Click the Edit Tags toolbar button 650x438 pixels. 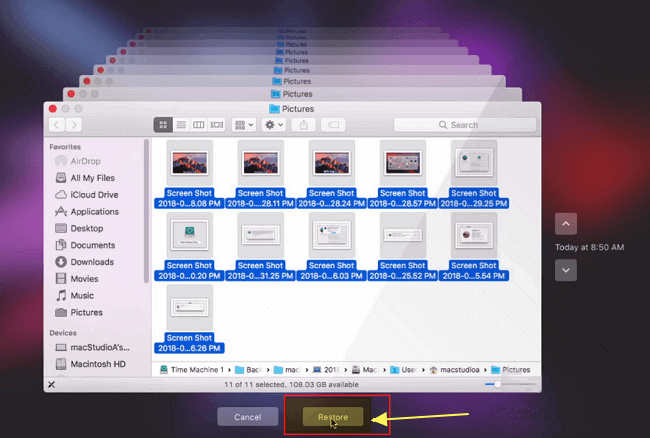click(333, 125)
